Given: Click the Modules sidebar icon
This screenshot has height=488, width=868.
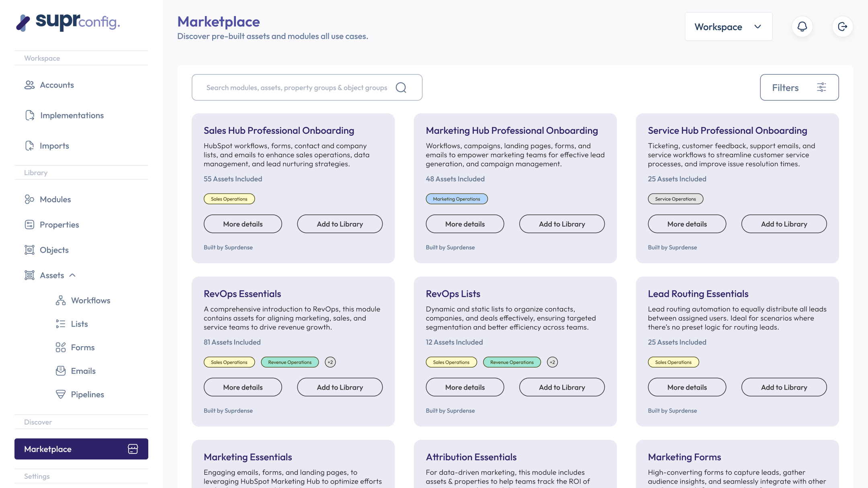Looking at the screenshot, I should (29, 199).
